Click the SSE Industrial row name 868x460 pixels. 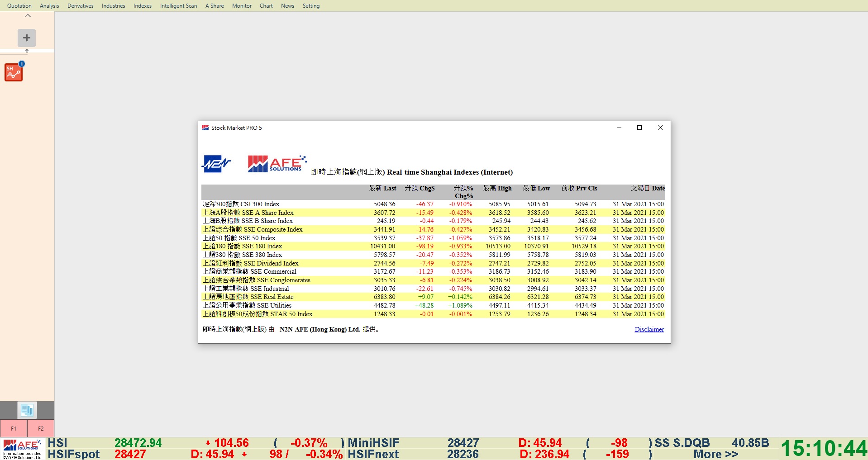click(x=246, y=289)
